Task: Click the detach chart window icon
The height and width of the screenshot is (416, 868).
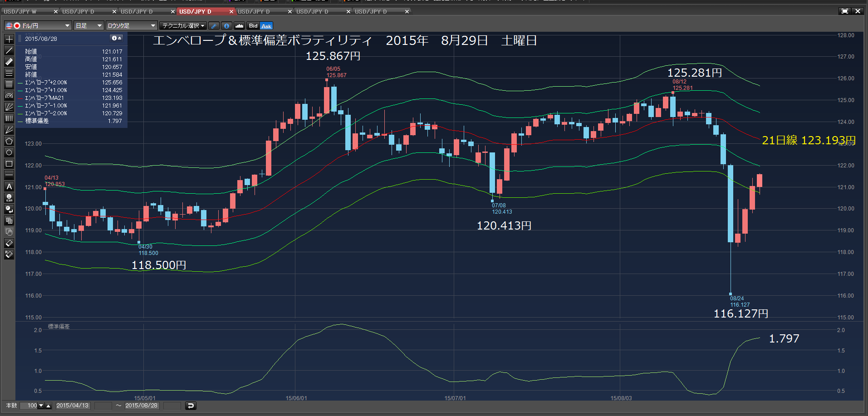Action: pyautogui.click(x=844, y=11)
